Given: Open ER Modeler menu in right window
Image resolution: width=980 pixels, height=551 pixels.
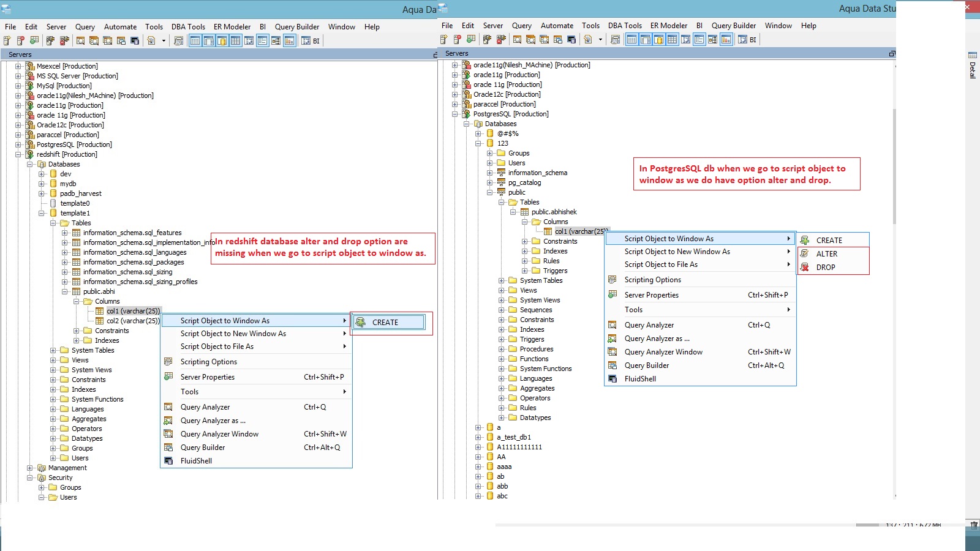Looking at the screenshot, I should 669,26.
